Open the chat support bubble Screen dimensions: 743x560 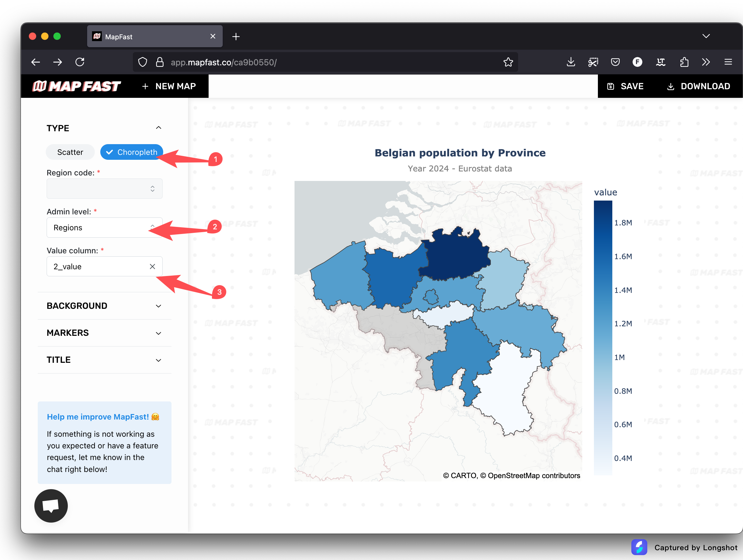(51, 506)
